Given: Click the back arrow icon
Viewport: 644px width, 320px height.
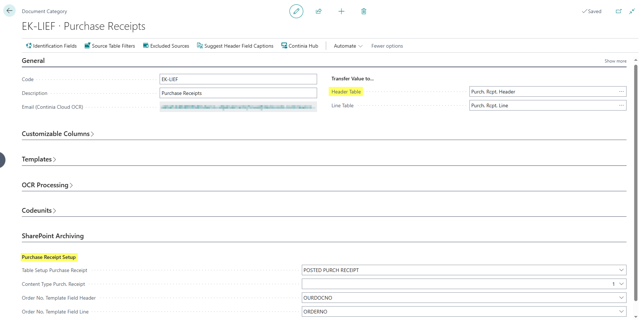Looking at the screenshot, I should pos(9,11).
